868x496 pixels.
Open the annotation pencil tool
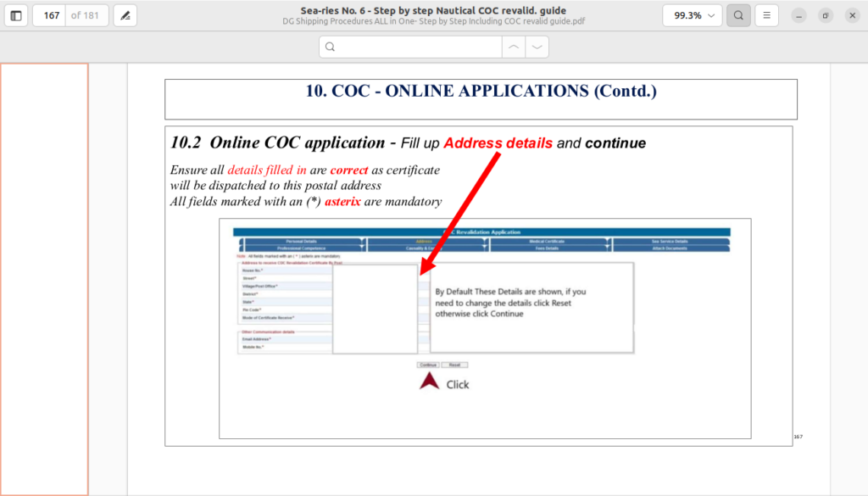(x=125, y=15)
